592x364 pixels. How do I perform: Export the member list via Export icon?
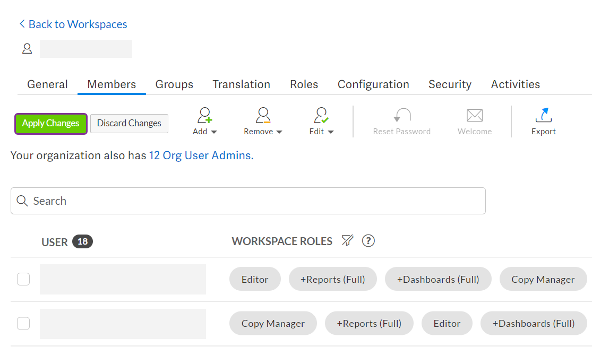543,116
